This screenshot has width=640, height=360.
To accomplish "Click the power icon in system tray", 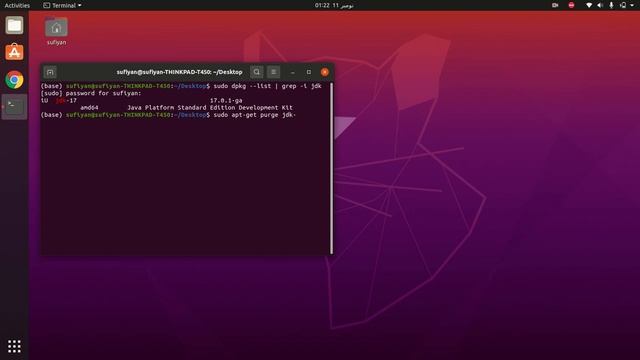I will point(623,5).
